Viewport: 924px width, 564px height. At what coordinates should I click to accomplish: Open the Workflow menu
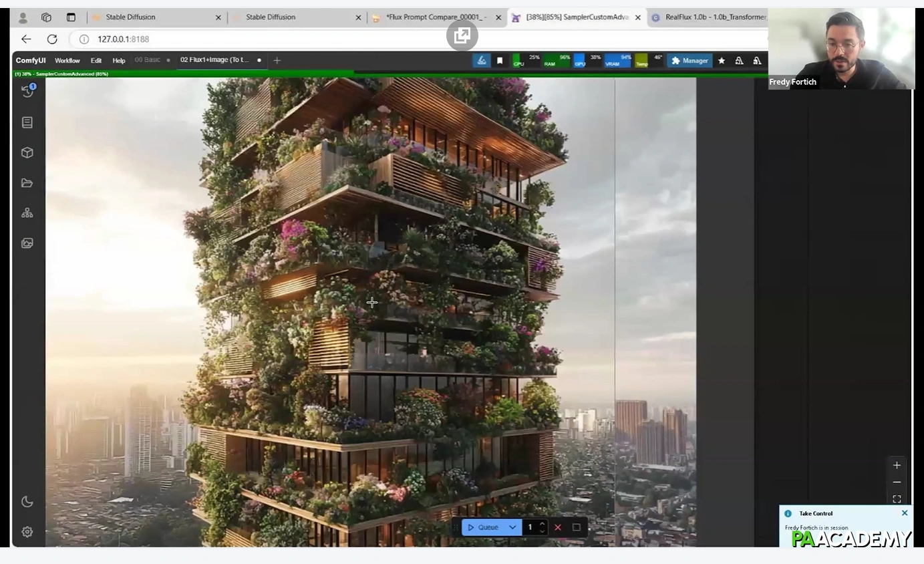67,60
